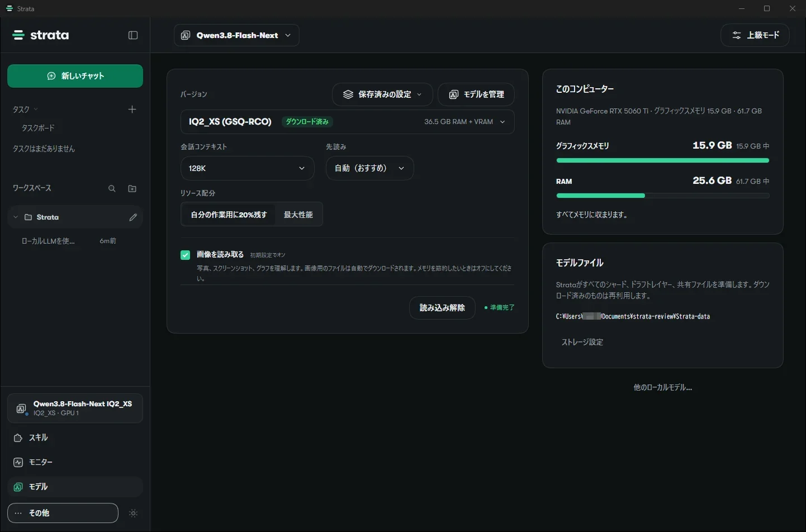
Task: Click 読み込み解除 to unload the model
Action: (442, 308)
